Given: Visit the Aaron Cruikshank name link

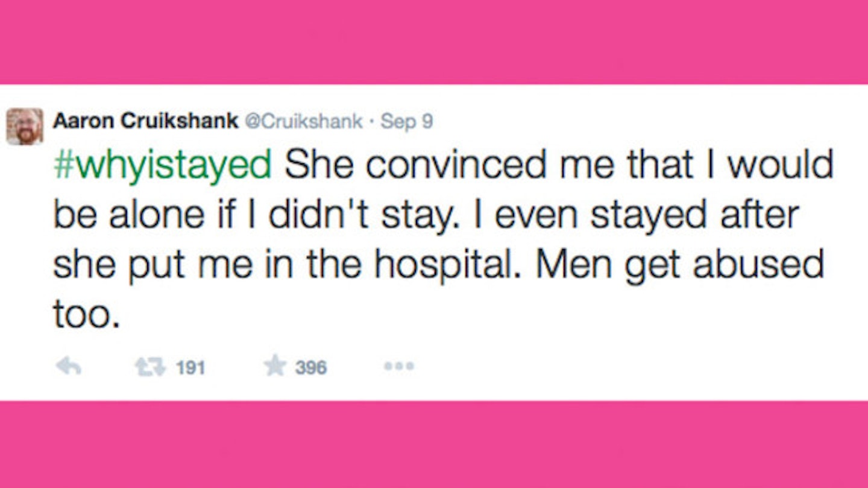Looking at the screenshot, I should pos(145,121).
